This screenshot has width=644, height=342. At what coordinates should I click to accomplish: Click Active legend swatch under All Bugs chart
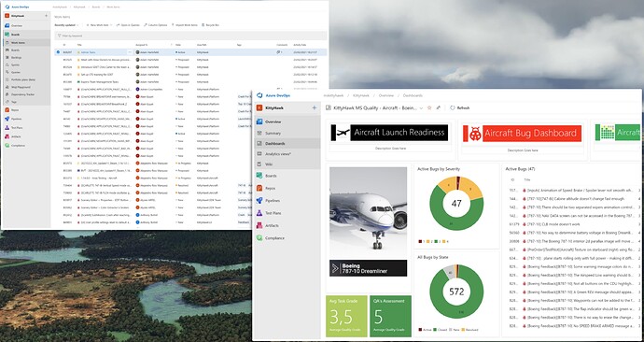click(x=420, y=330)
